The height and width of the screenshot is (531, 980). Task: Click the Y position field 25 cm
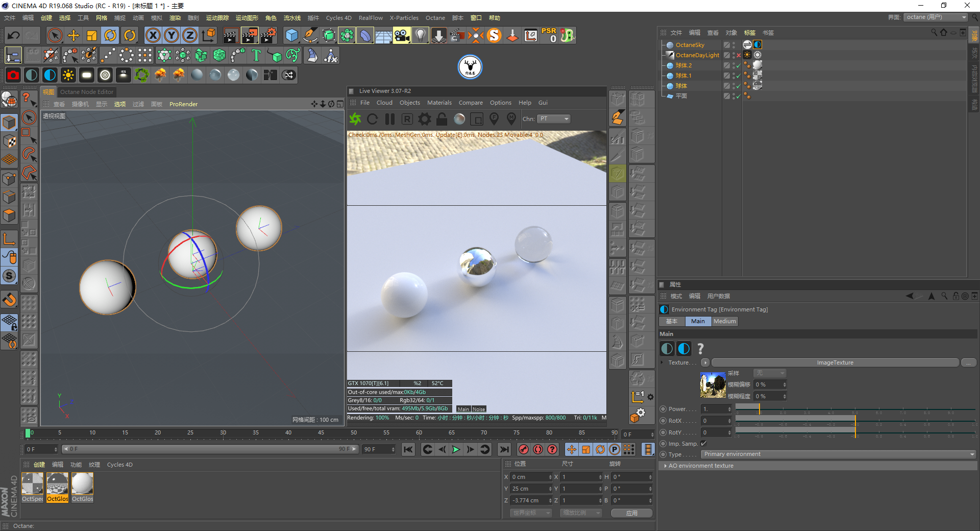[531, 489]
